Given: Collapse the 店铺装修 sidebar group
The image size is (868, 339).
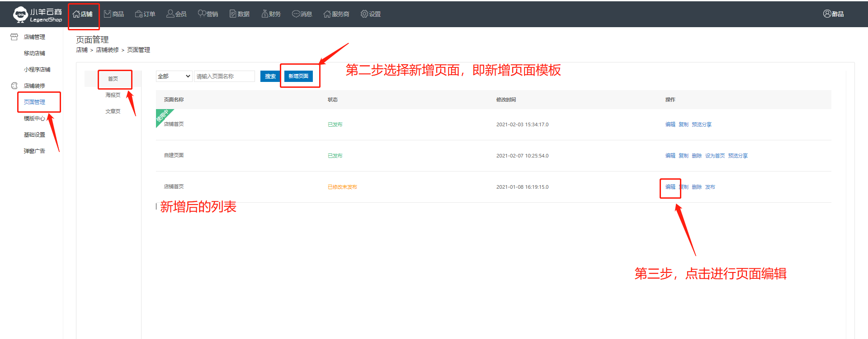Looking at the screenshot, I should pos(34,86).
